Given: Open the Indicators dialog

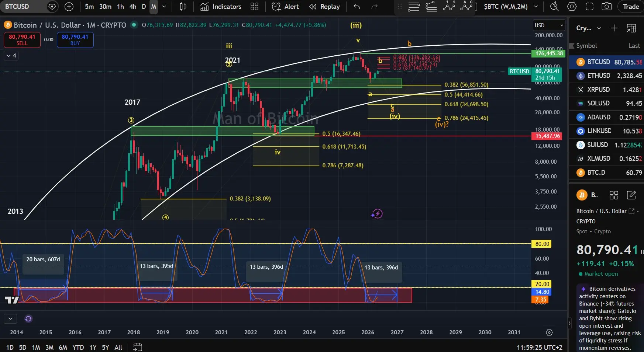Looking at the screenshot, I should (x=221, y=7).
